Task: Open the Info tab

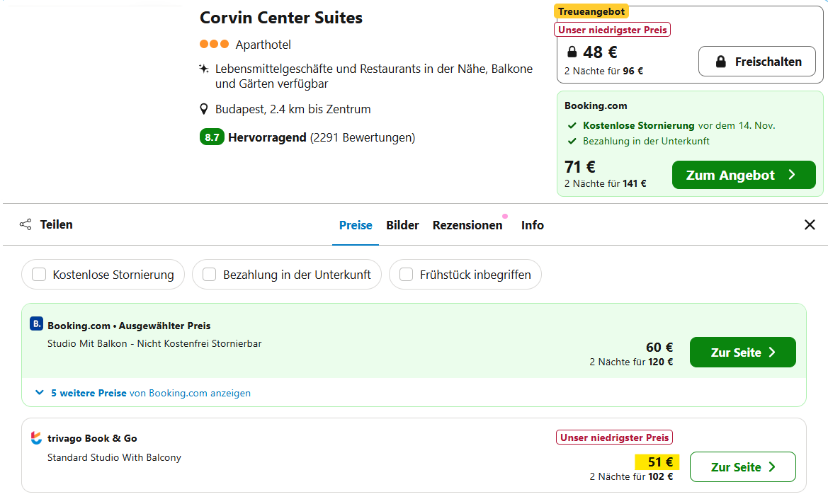Action: (533, 225)
